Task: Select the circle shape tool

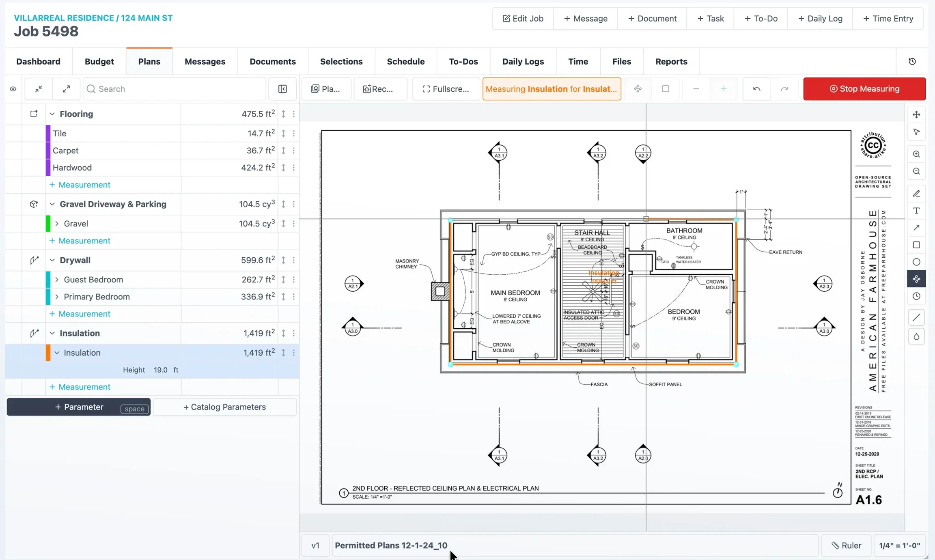Action: pos(916,262)
